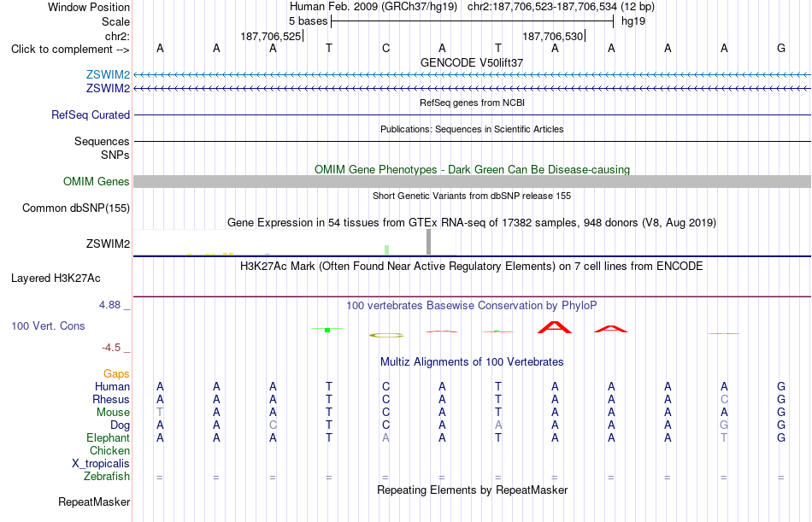The width and height of the screenshot is (812, 522).
Task: Select the 'Dog' alignment row label
Action: (x=120, y=425)
